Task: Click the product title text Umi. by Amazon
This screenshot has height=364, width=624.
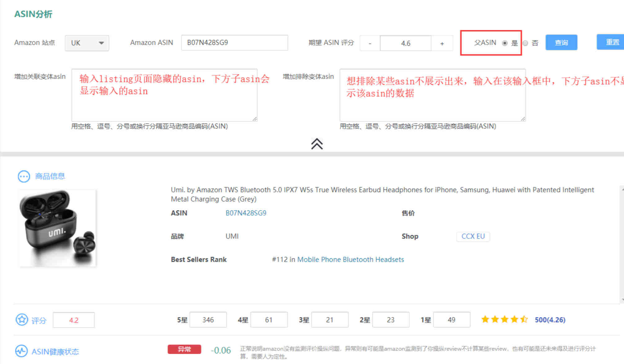Action: click(382, 194)
